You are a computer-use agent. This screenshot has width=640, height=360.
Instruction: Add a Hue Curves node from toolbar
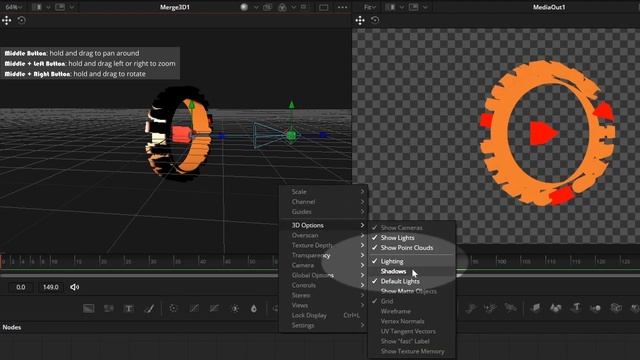pyautogui.click(x=214, y=309)
